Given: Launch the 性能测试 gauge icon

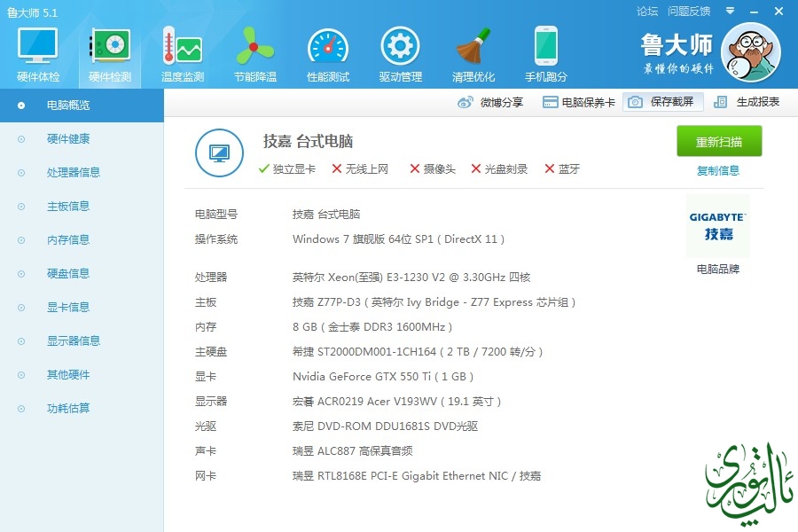Looking at the screenshot, I should coord(328,47).
